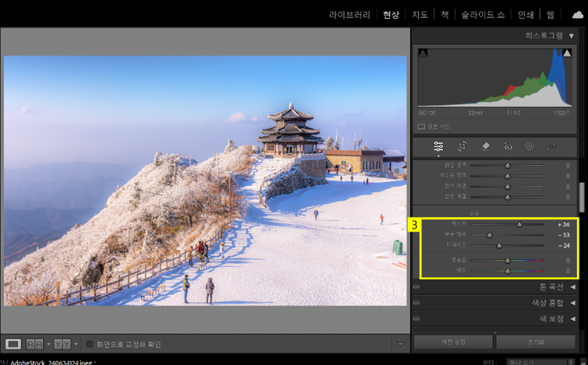The image size is (588, 365).
Task: Click the AdobeStock_240634124.jpeg filename
Action: (52, 363)
